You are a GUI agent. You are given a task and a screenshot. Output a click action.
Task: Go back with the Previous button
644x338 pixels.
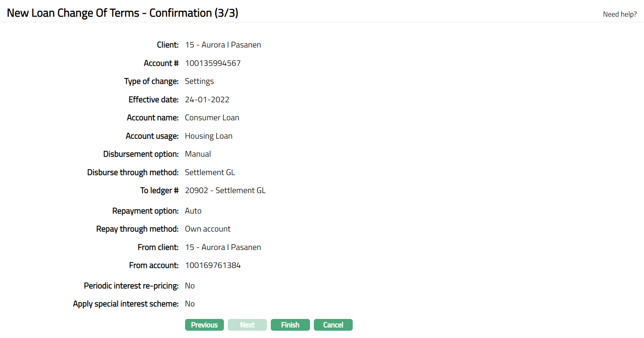click(204, 325)
